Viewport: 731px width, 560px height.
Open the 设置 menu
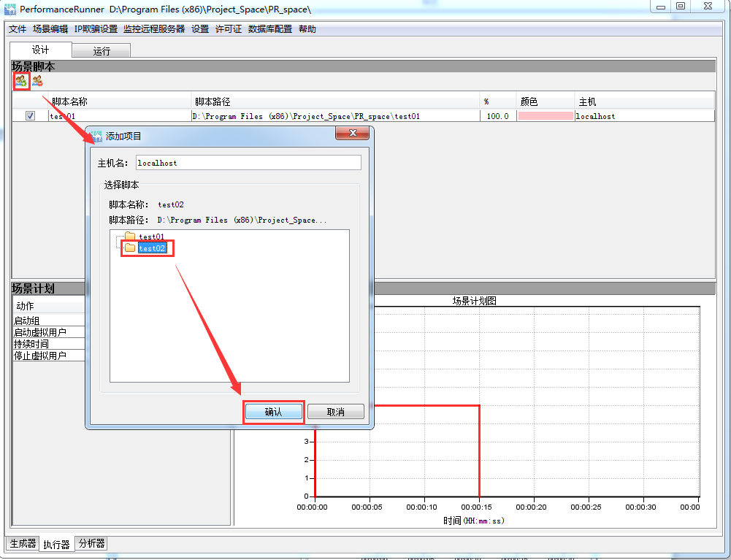pyautogui.click(x=200, y=29)
